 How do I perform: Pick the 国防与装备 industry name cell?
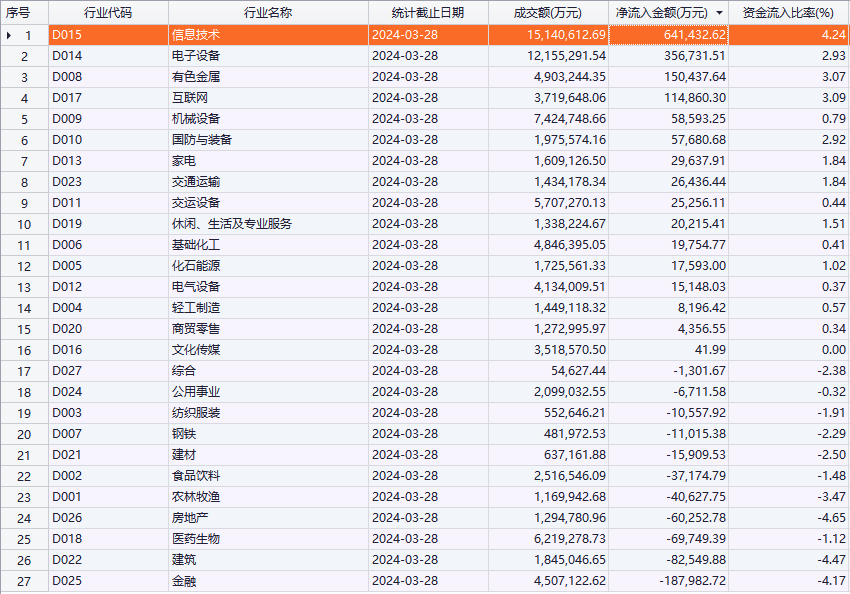[x=202, y=140]
